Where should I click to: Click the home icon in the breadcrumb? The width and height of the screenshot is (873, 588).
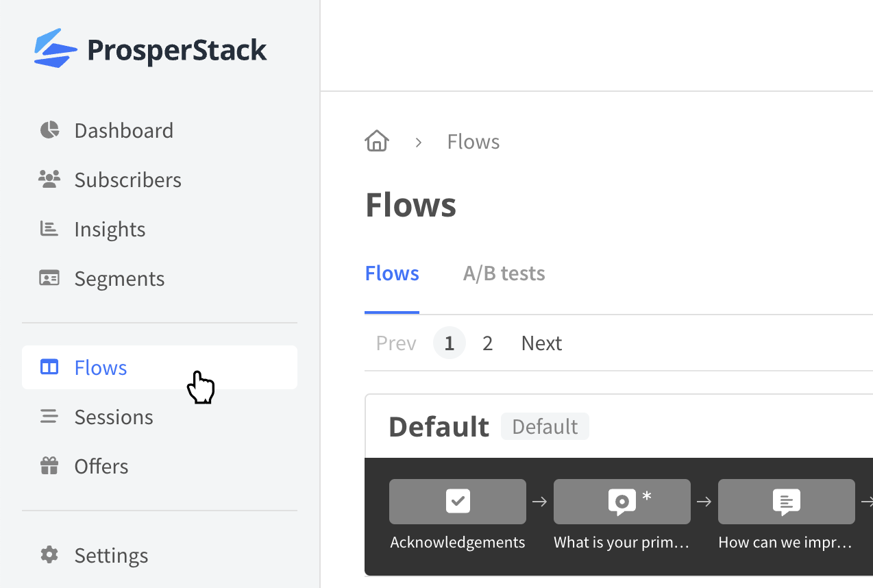376,140
